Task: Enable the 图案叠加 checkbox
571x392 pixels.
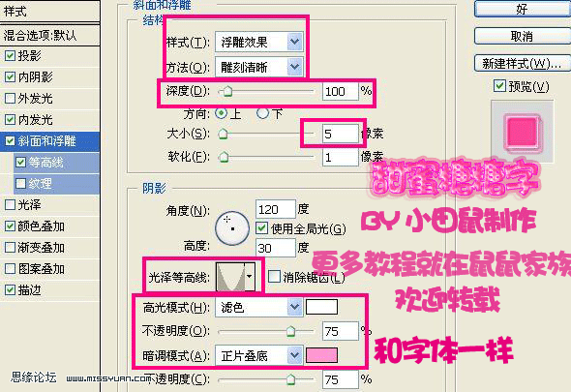Action: tap(10, 269)
